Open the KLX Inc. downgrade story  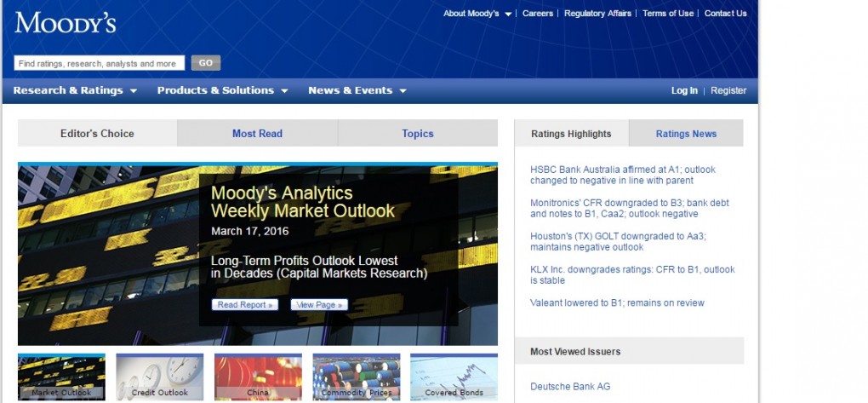[x=632, y=275]
